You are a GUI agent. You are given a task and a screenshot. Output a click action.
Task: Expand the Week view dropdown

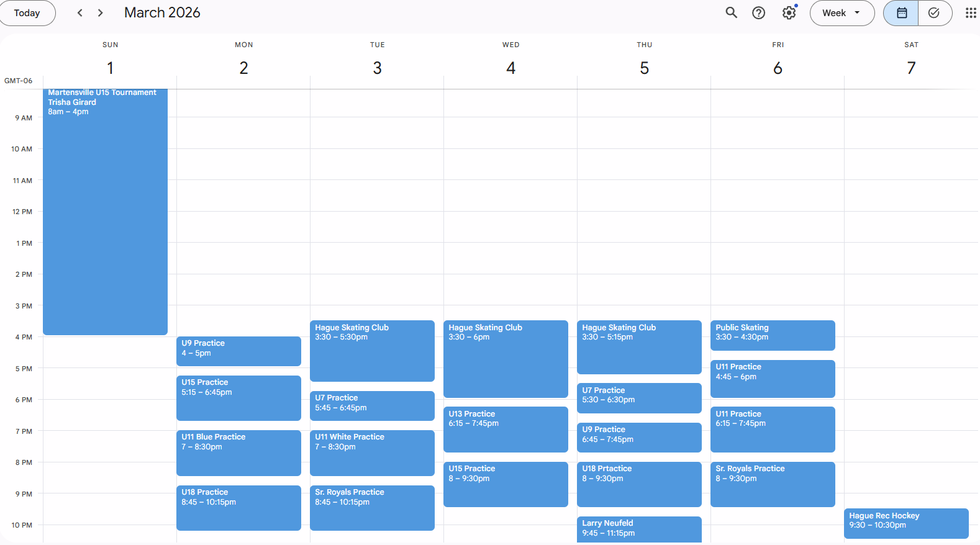point(842,13)
